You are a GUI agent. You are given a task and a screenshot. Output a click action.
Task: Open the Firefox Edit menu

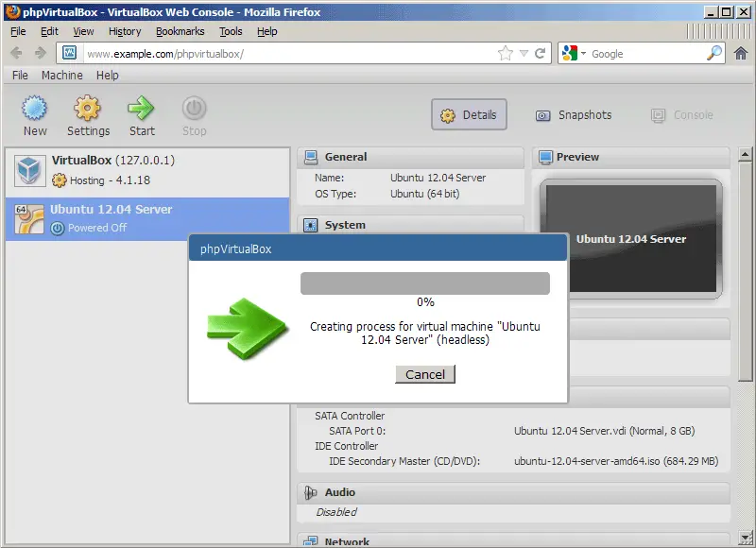[x=49, y=31]
